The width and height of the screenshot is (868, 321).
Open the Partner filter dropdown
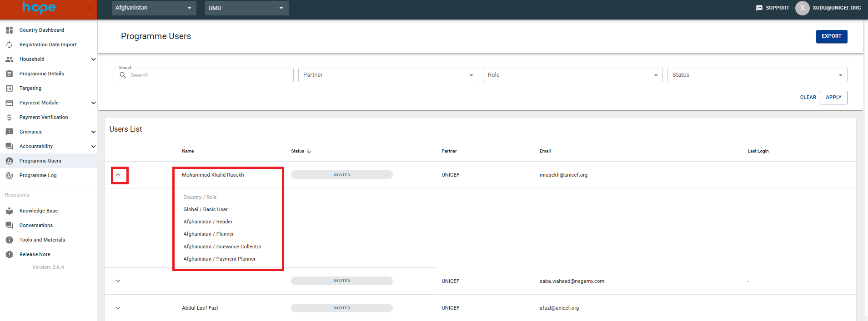point(388,75)
